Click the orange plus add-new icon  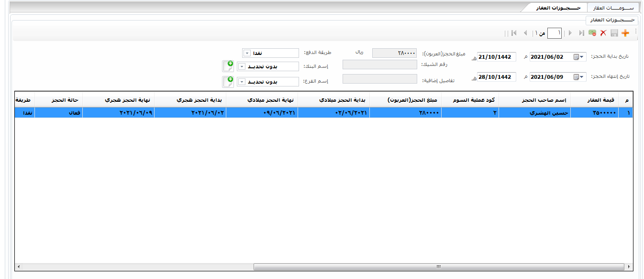point(625,33)
